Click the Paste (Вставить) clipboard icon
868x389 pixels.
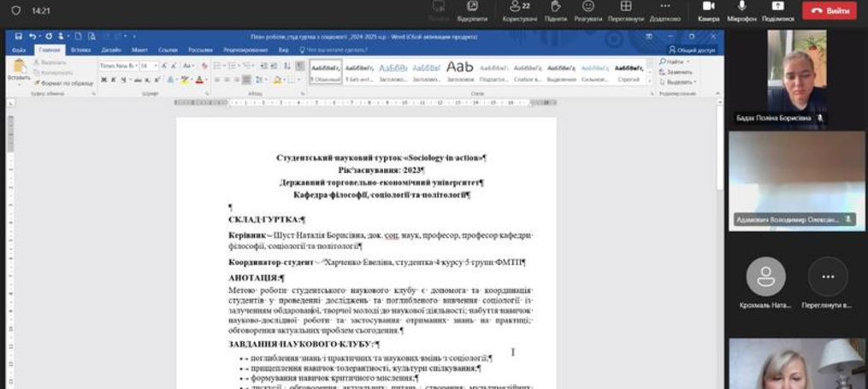click(x=20, y=66)
